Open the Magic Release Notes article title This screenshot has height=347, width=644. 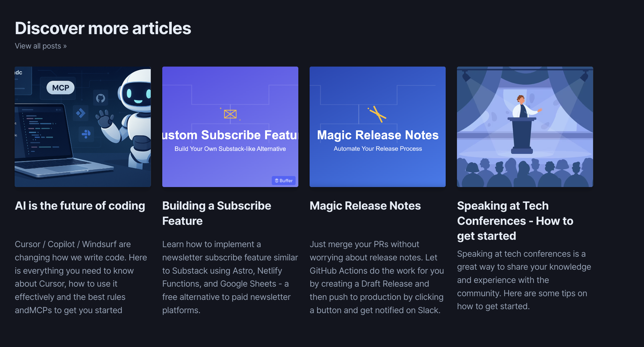pyautogui.click(x=365, y=205)
